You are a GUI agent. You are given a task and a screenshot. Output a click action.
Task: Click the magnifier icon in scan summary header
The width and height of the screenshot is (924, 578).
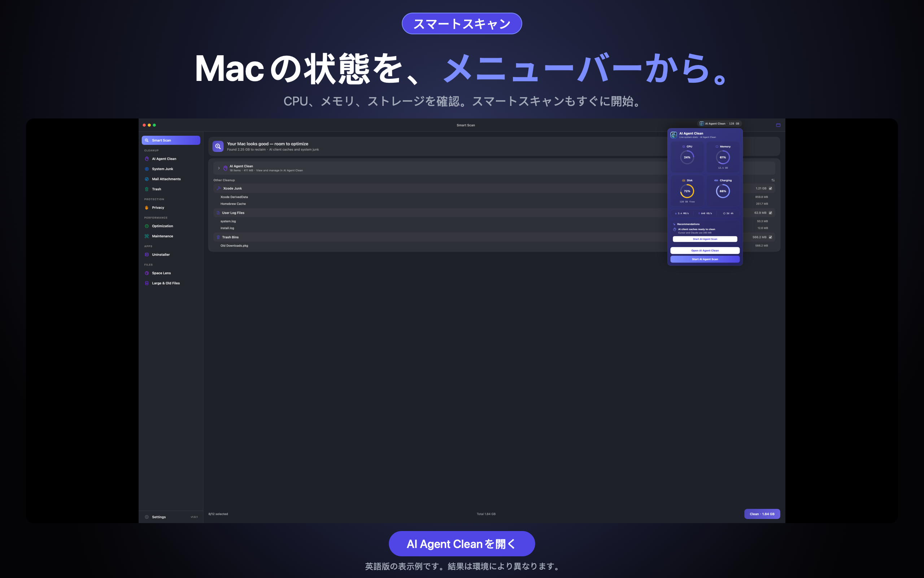(218, 146)
